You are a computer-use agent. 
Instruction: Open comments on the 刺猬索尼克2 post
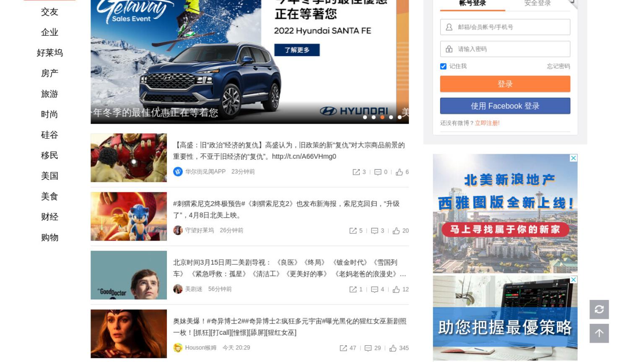coord(374,230)
